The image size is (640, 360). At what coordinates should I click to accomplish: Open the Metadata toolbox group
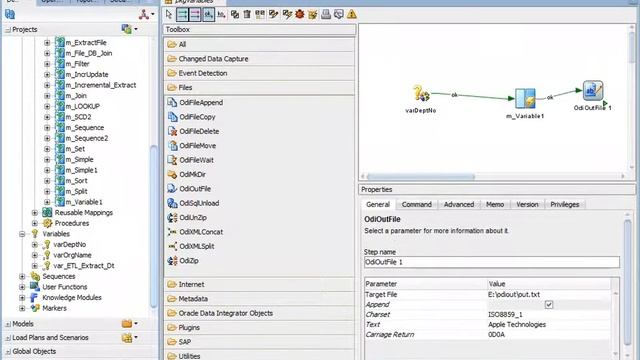coord(260,299)
